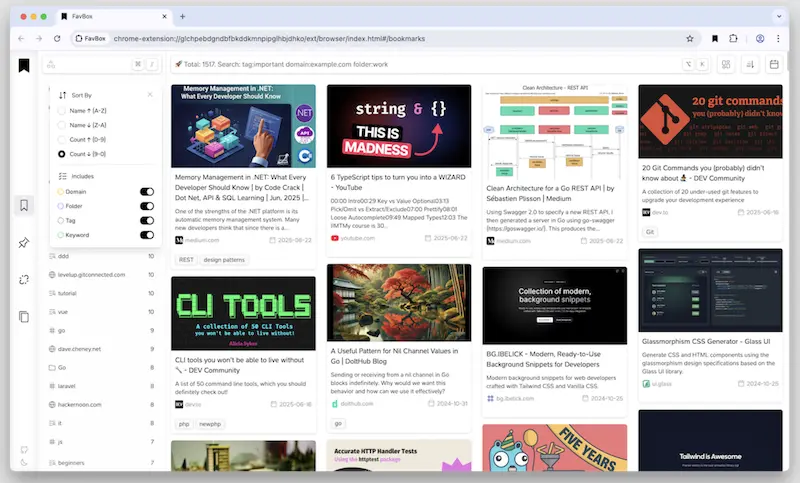Reload the page in browser
The image size is (800, 483).
[57, 38]
